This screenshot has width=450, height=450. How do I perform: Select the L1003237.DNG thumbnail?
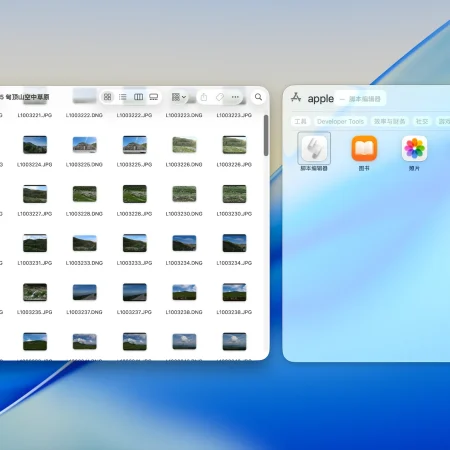pos(85,292)
